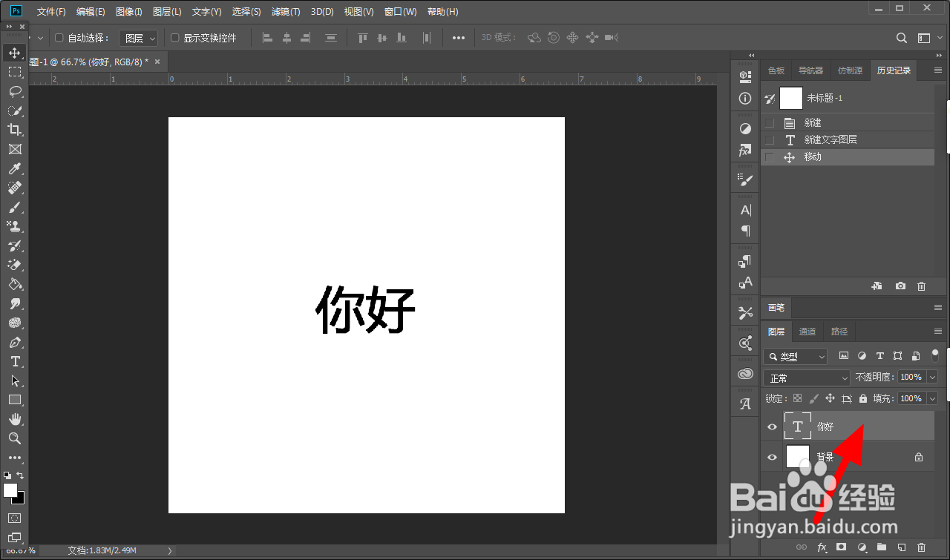Enable the 显示变换控件 checkbox
Image resolution: width=950 pixels, height=560 pixels.
pyautogui.click(x=175, y=38)
